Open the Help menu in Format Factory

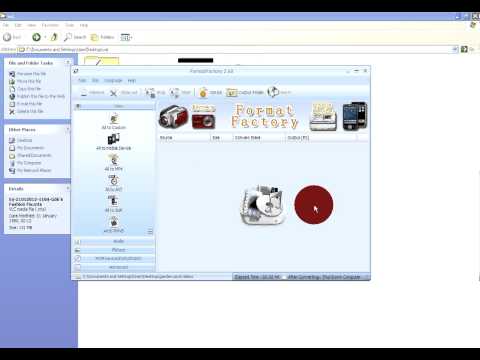pos(132,81)
